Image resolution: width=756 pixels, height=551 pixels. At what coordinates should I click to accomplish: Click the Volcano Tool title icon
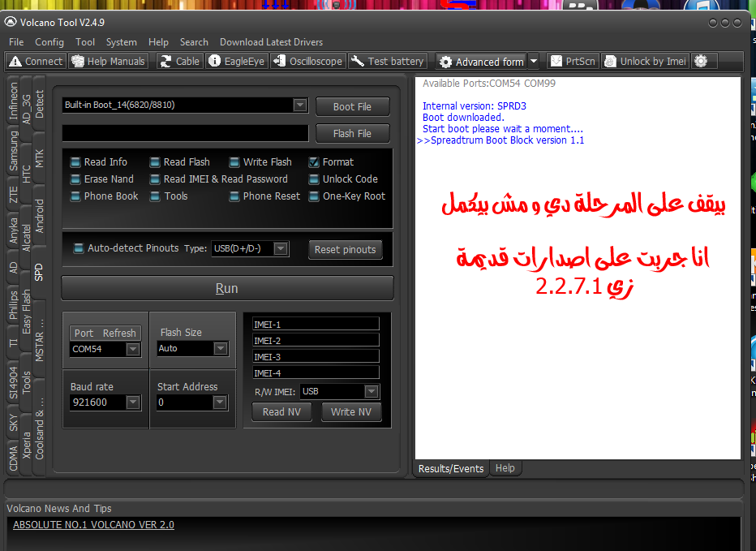[11, 22]
